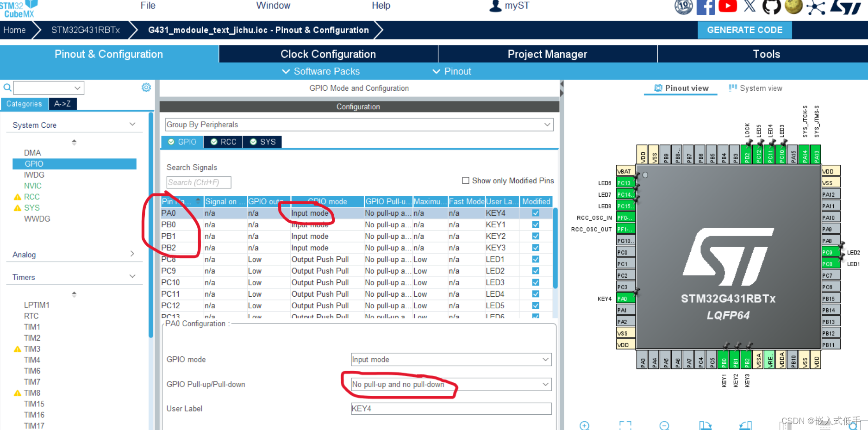The image size is (868, 430).
Task: Click GENERATE CODE button
Action: point(745,30)
